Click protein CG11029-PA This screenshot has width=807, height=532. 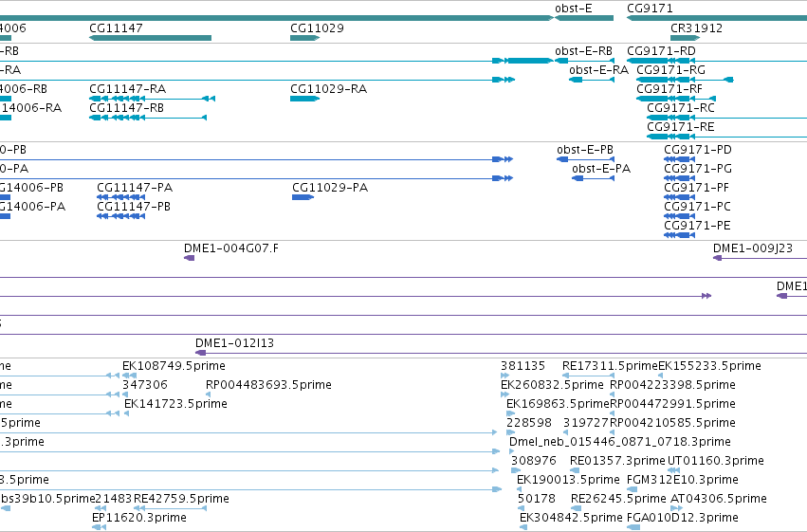330,188
